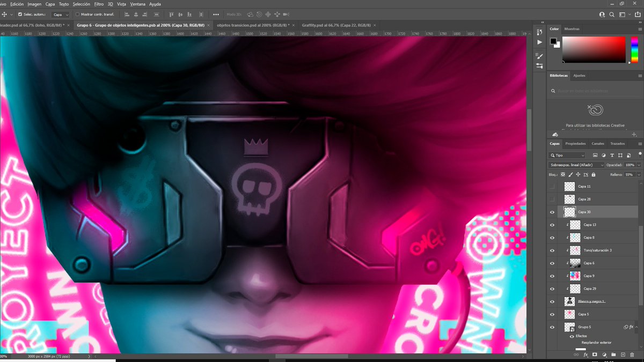The height and width of the screenshot is (362, 644).
Task: Click the three-dots more alignment options
Action: click(x=216, y=14)
